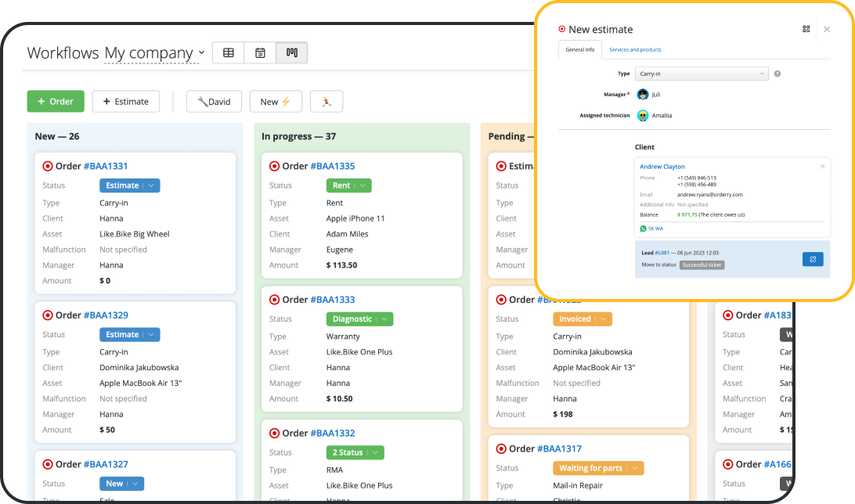Remove client Andrew Clayton with the X
The height and width of the screenshot is (504, 855).
pos(822,166)
